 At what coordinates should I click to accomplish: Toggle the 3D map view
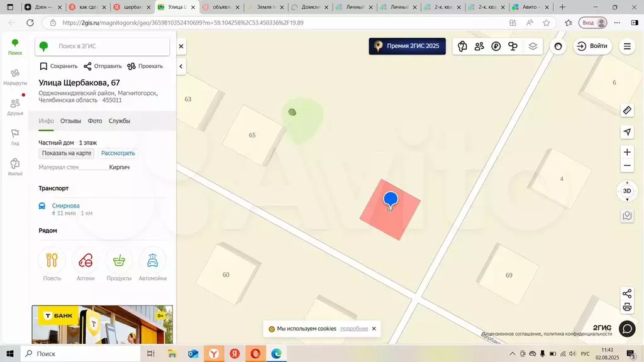tap(626, 191)
